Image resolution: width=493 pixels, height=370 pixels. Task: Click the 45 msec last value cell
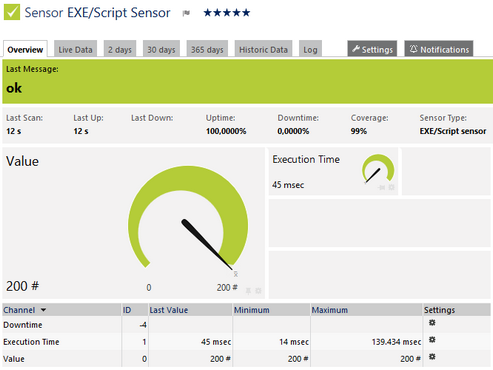click(216, 342)
